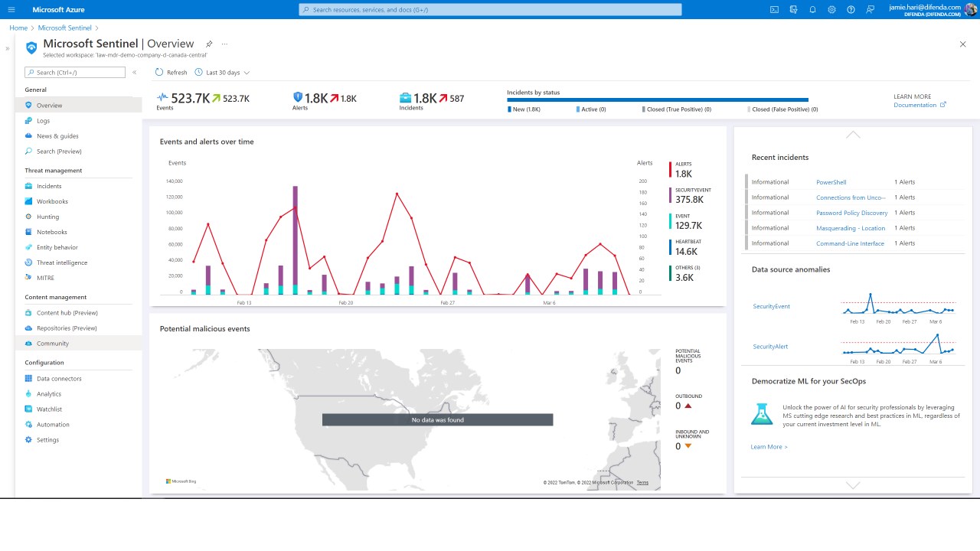Viewport: 980px width, 551px height.
Task: Open Incidents in the sidebar
Action: tap(49, 186)
